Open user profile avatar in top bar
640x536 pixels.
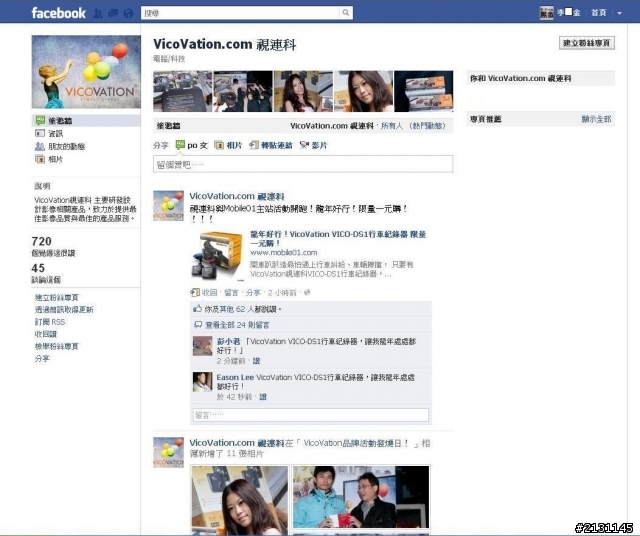click(546, 13)
